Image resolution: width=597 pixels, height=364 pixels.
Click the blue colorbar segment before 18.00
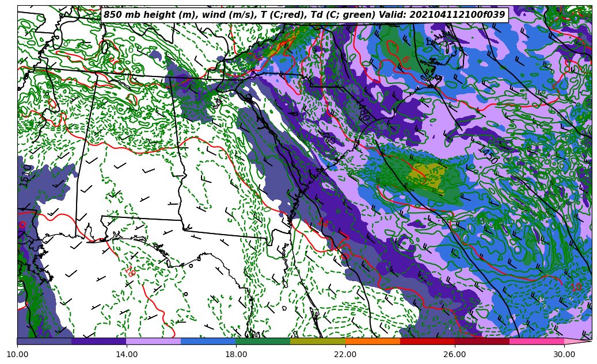208,341
